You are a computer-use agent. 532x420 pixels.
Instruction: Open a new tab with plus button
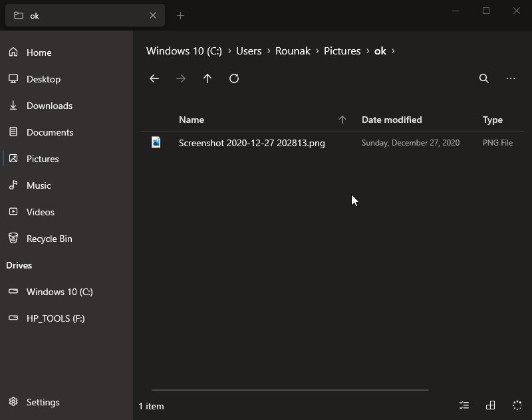pyautogui.click(x=180, y=15)
